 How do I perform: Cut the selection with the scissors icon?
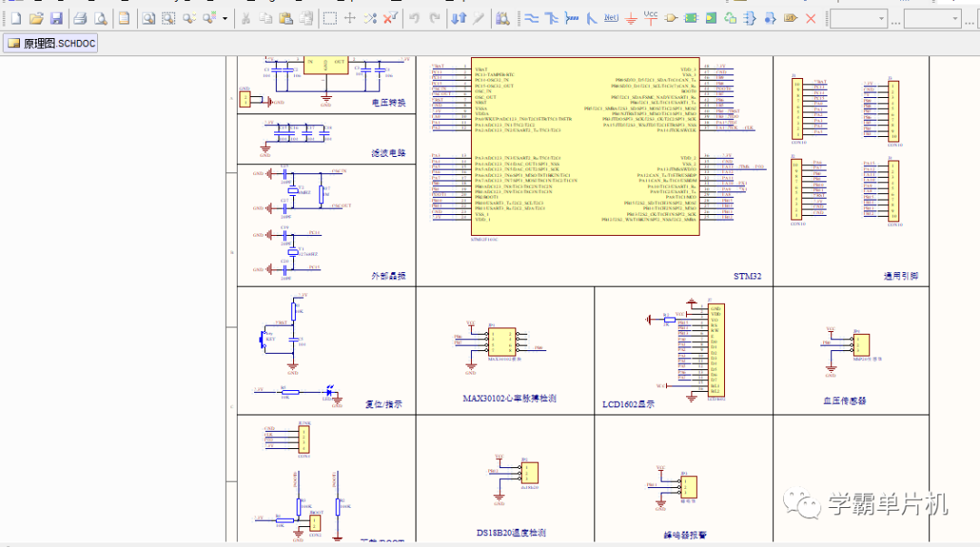[246, 19]
